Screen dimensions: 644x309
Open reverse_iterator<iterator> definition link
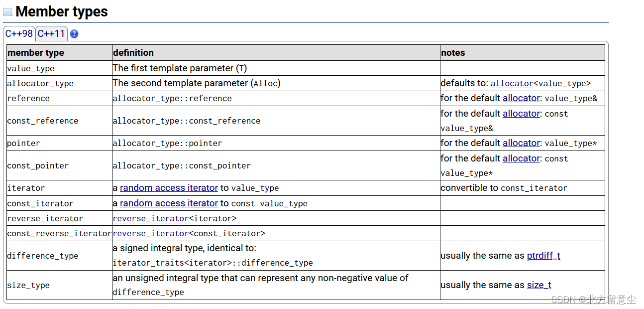click(151, 218)
